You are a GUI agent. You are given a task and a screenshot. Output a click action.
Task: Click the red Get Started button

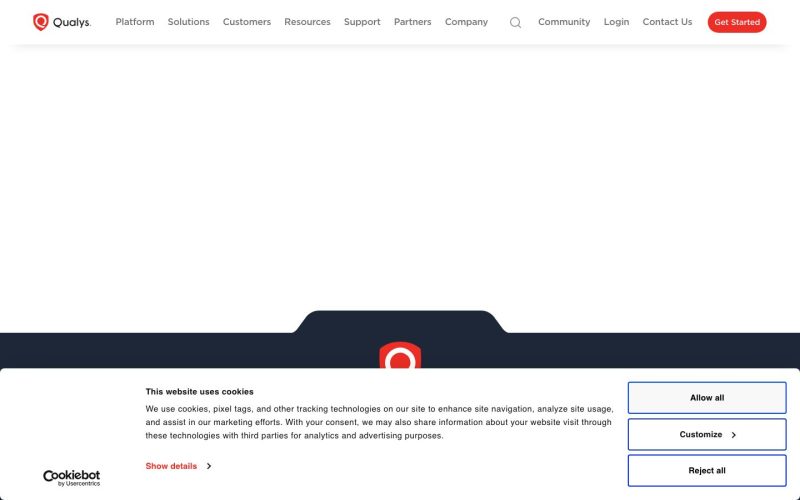[737, 22]
